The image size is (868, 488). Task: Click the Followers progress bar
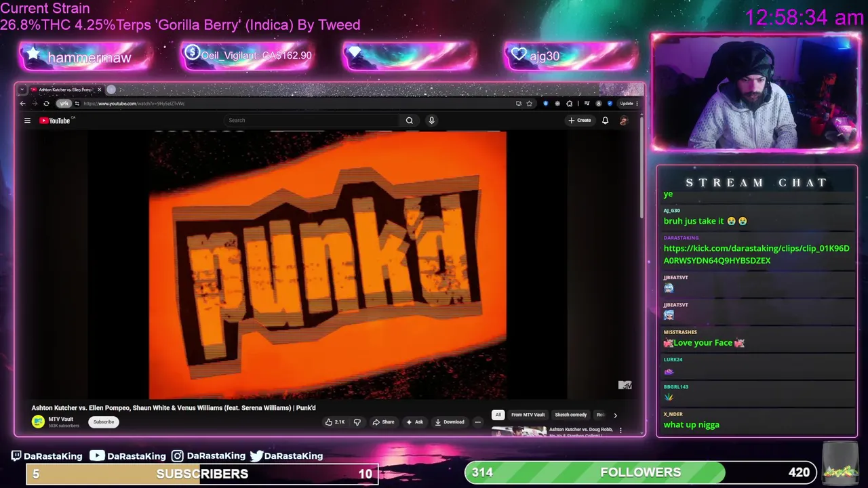pos(640,472)
